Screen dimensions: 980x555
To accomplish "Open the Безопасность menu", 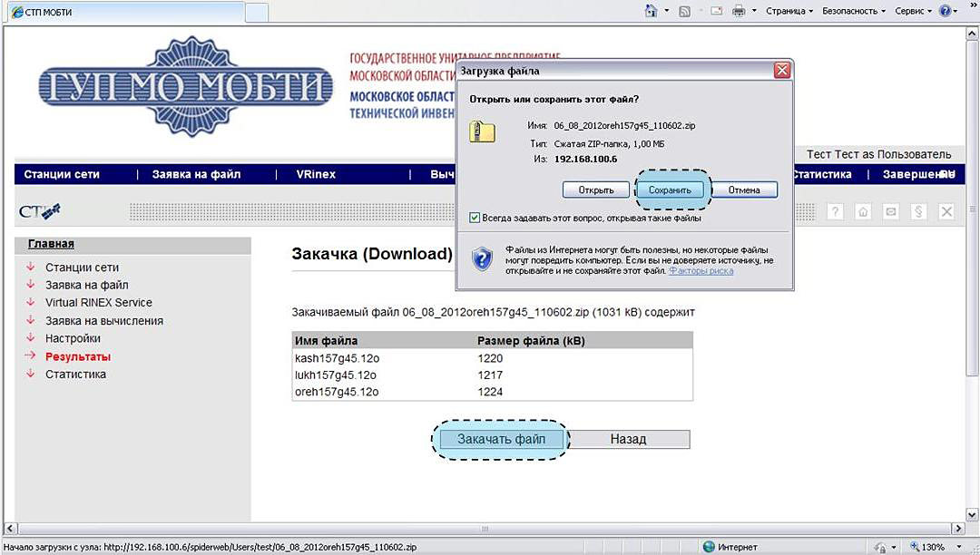I will point(854,11).
